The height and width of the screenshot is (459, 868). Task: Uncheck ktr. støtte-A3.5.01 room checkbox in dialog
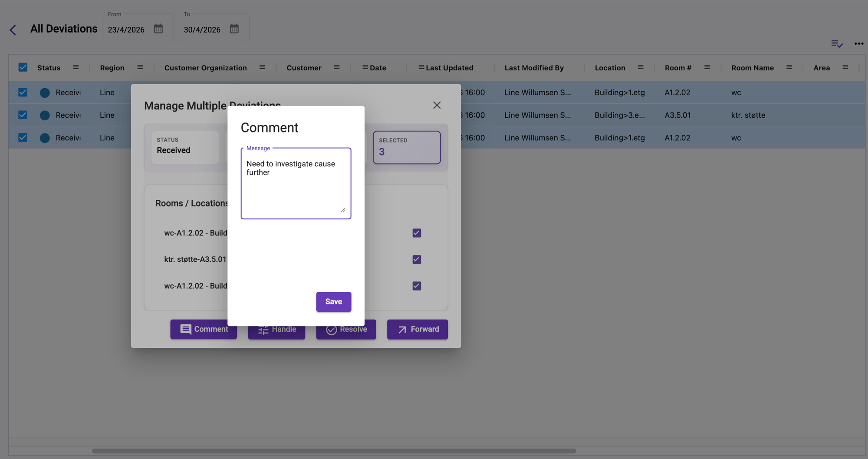[x=417, y=260]
